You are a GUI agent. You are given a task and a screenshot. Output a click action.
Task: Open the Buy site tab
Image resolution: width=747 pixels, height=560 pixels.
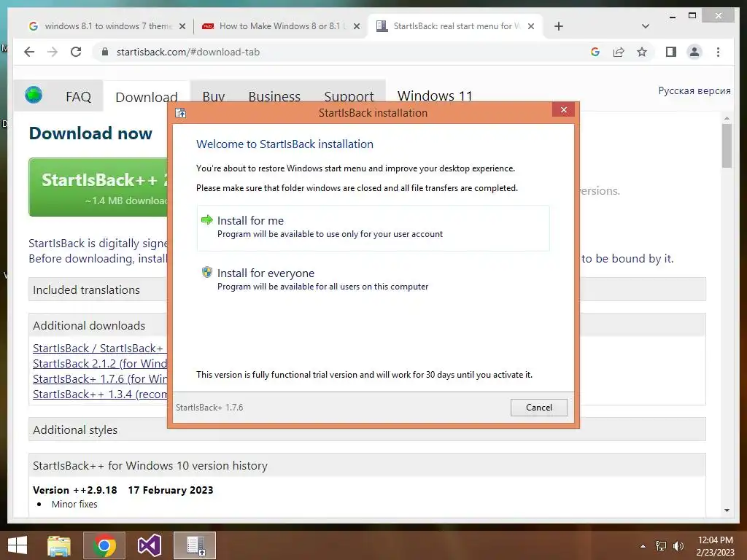[214, 97]
